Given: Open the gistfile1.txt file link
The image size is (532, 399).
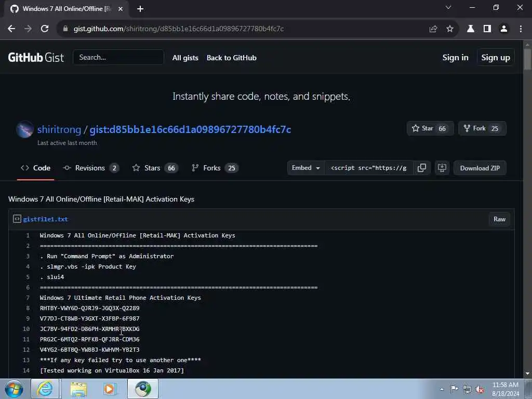Looking at the screenshot, I should click(x=46, y=219).
